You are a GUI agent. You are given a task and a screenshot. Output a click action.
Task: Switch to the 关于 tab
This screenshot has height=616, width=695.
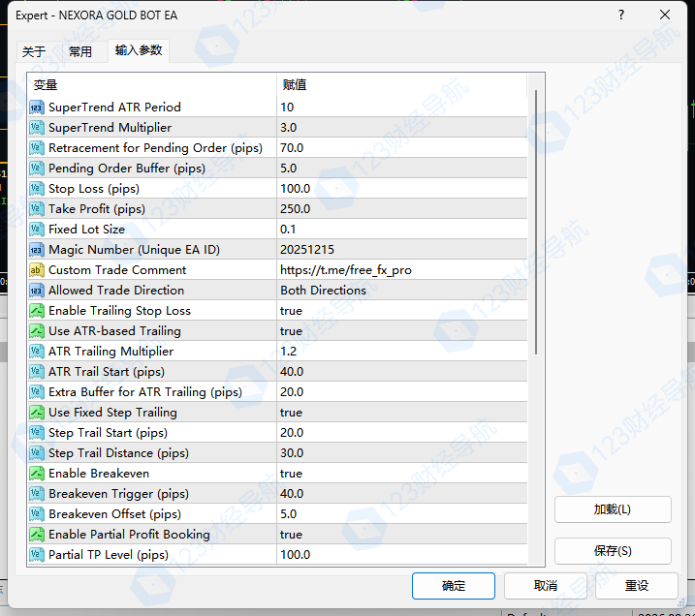tap(34, 51)
